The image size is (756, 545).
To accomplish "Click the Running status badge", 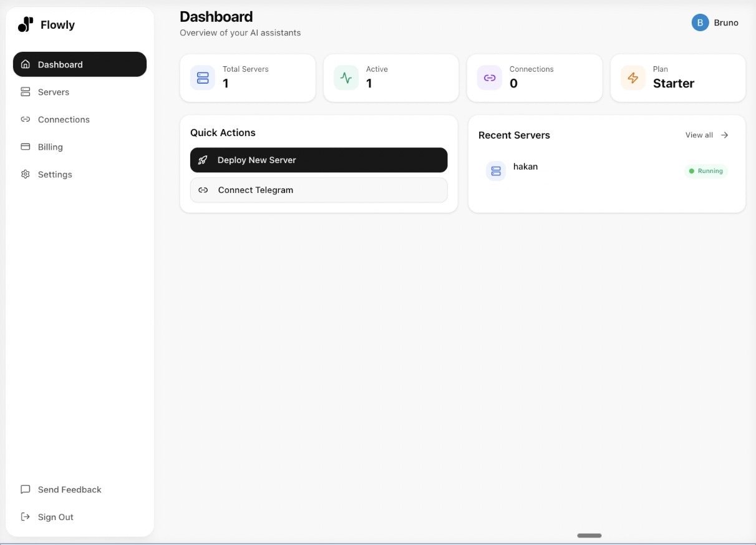I will point(705,170).
